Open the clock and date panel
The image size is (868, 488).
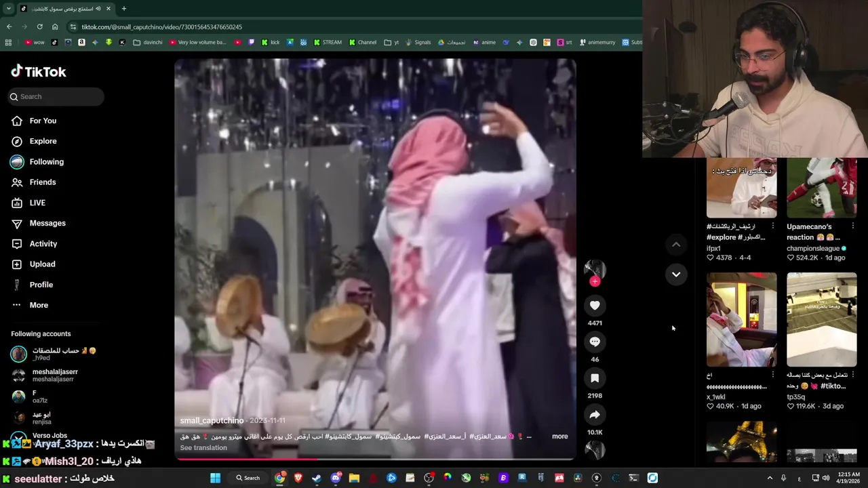click(848, 478)
